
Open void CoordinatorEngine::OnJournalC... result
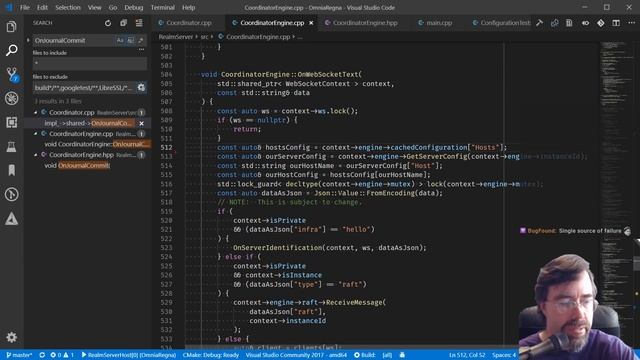tap(97, 144)
